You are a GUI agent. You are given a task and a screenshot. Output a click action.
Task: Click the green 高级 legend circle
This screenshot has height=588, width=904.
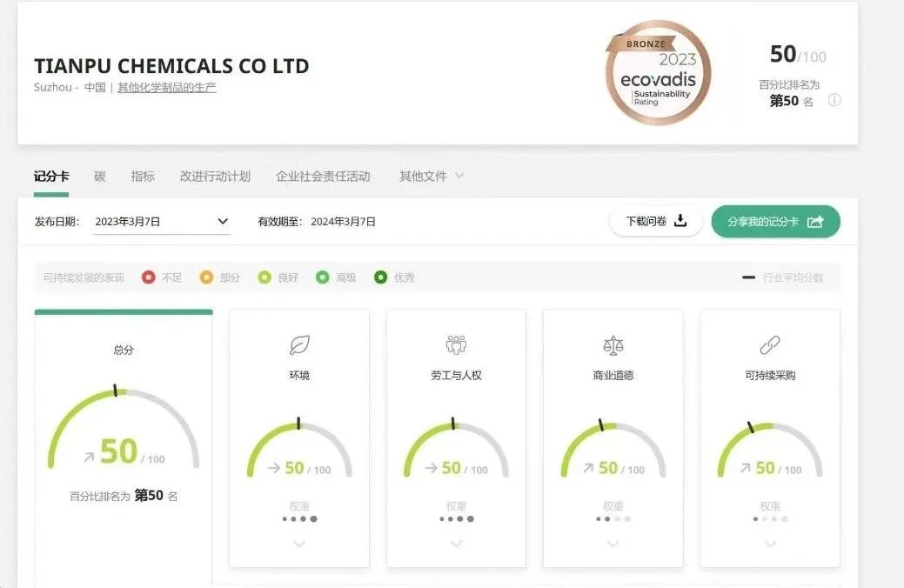coord(322,277)
